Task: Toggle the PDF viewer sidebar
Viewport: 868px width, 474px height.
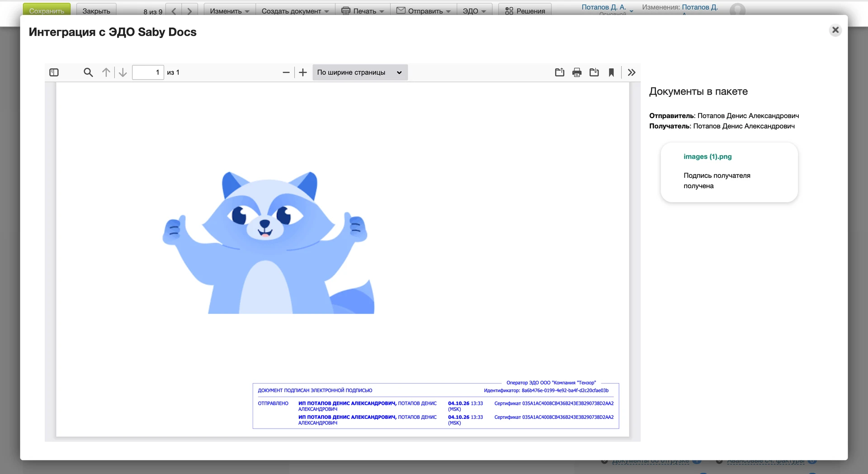Action: [54, 72]
